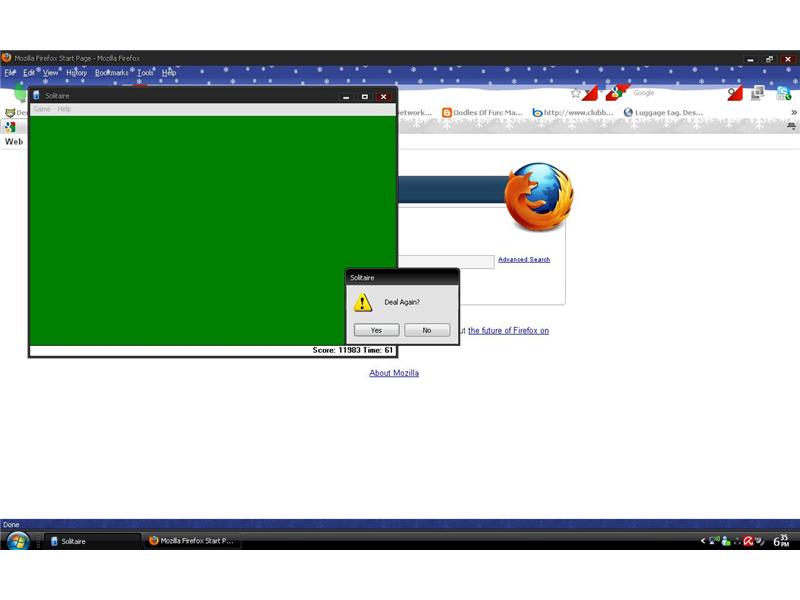This screenshot has height=600, width=800.
Task: Open the http://www.clubb... bookmark
Action: click(x=572, y=112)
